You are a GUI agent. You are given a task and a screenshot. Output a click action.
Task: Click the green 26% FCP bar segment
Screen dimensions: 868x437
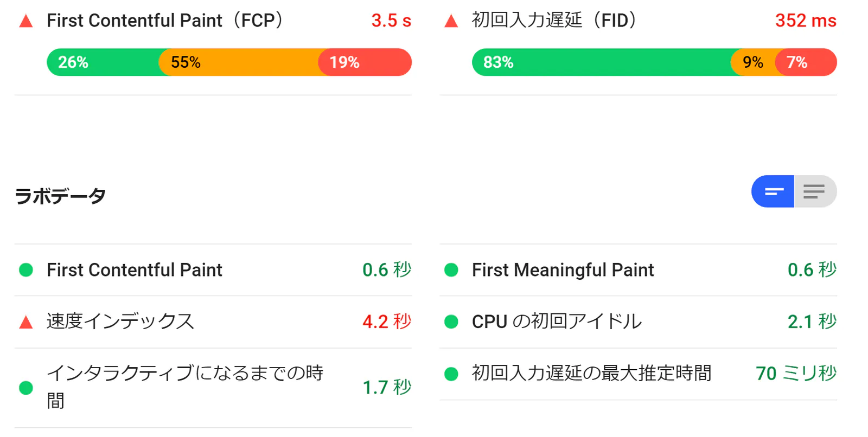point(103,62)
